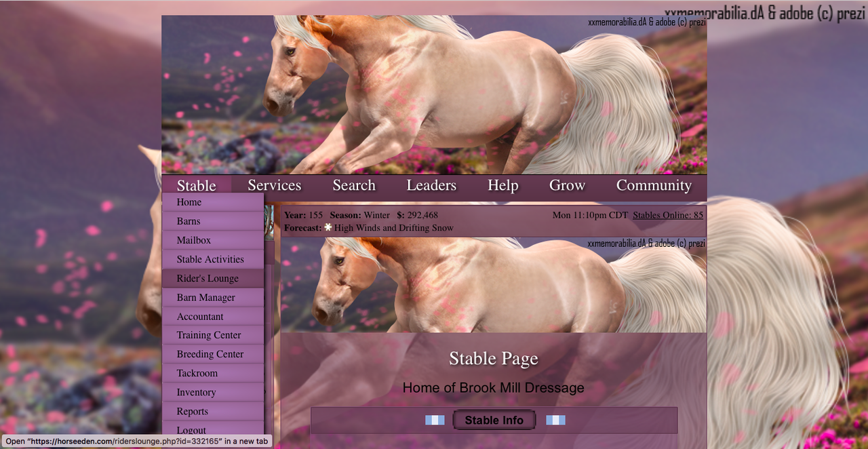Open the Search menu
The width and height of the screenshot is (868, 449).
point(354,185)
